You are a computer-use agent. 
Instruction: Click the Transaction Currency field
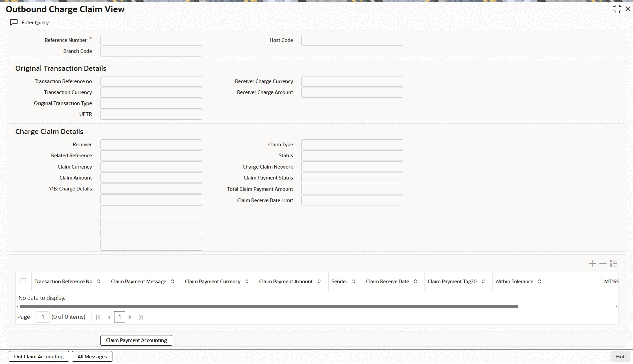click(x=151, y=92)
